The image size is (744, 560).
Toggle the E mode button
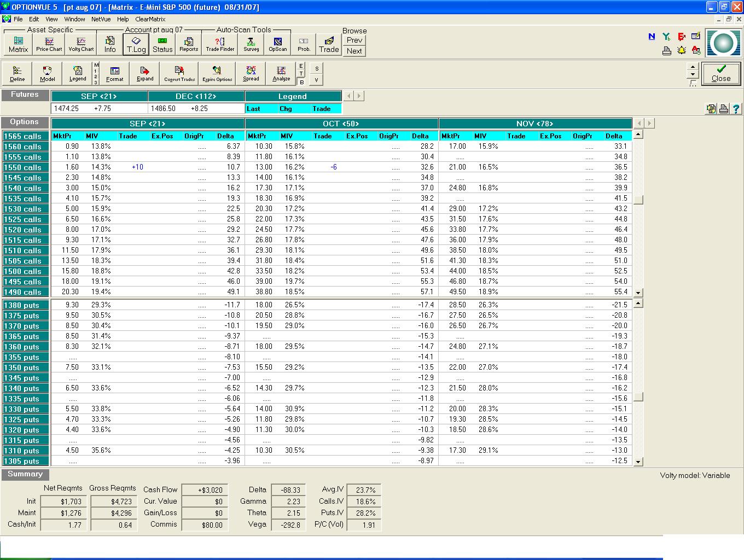[301, 66]
